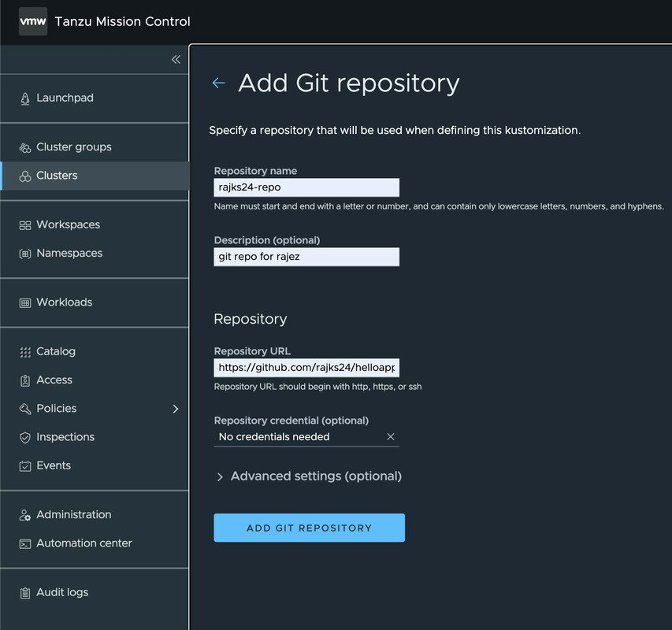Click the Repository name input field
This screenshot has height=630, width=672.
[306, 187]
